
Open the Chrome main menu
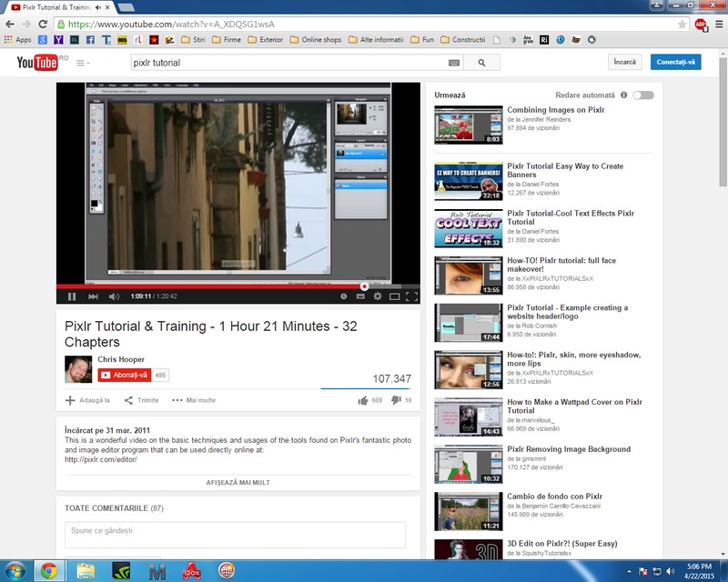tap(719, 25)
